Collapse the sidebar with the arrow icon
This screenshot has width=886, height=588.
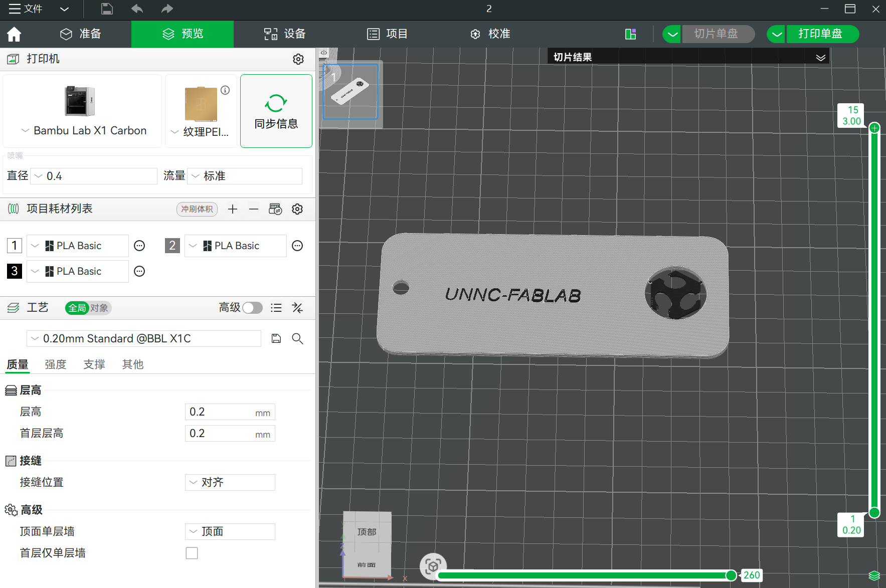pos(324,53)
